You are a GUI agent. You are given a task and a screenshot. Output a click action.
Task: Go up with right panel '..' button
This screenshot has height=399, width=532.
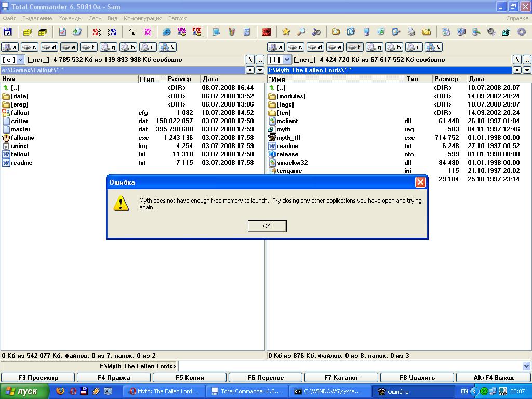pos(527,60)
